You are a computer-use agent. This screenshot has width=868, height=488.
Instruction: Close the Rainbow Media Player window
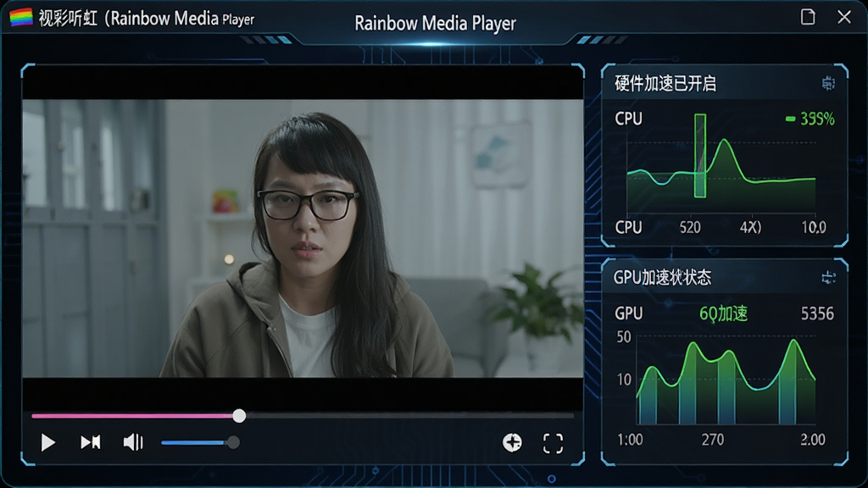844,17
